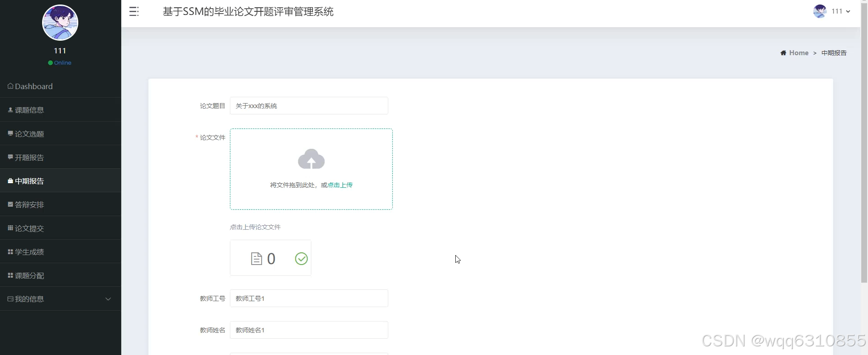
Task: Click the Home breadcrumb house icon
Action: [x=783, y=53]
